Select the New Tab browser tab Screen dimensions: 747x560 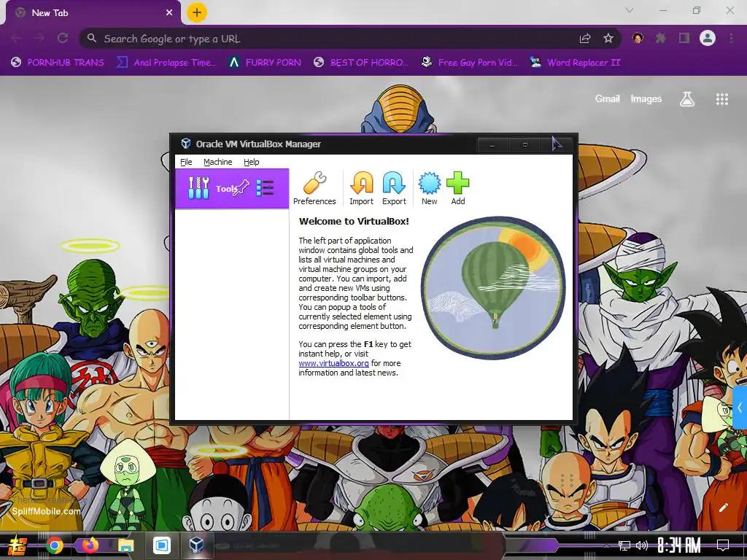[93, 13]
